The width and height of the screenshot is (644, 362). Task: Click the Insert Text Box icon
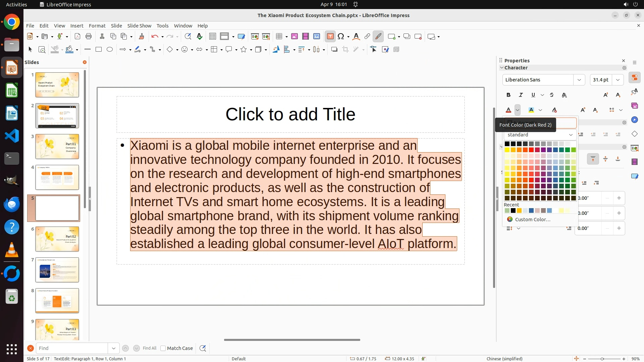(330, 37)
